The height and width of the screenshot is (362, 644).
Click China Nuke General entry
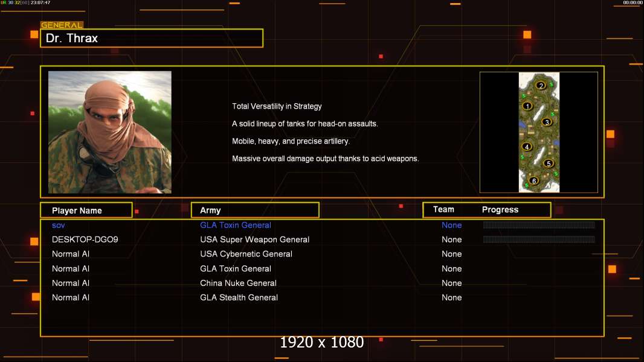point(238,283)
